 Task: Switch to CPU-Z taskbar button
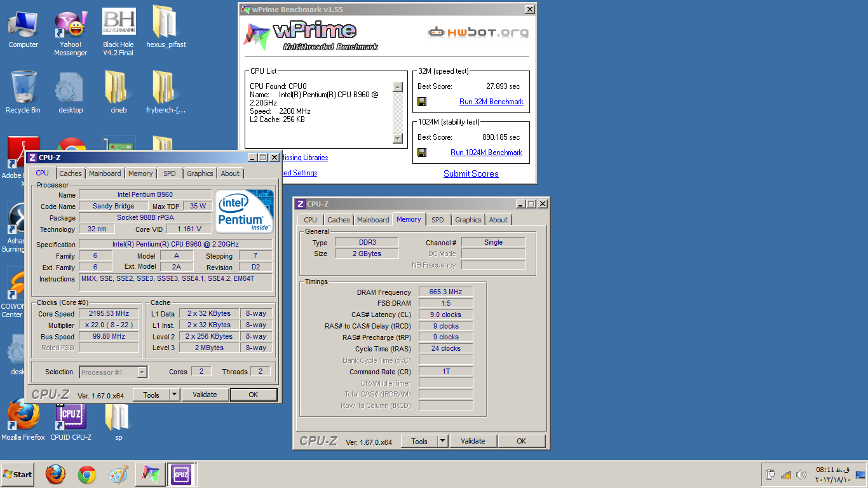(x=180, y=475)
